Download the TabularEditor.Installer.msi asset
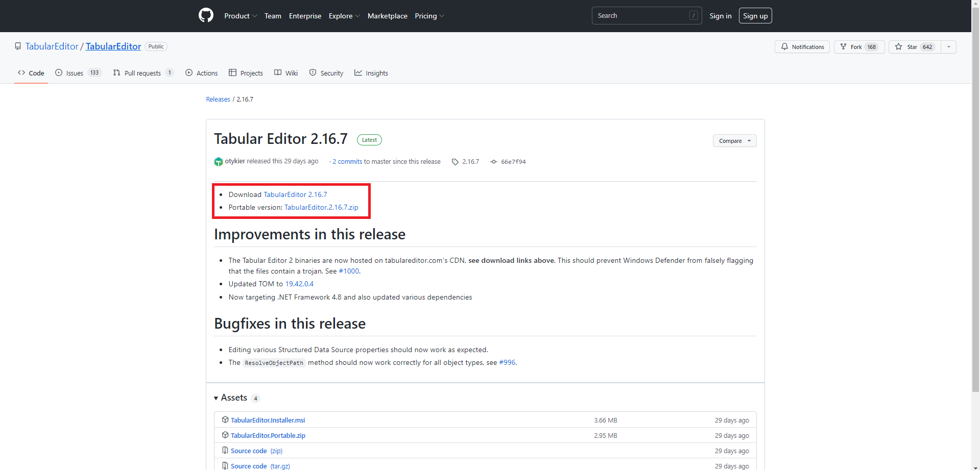 tap(268, 420)
